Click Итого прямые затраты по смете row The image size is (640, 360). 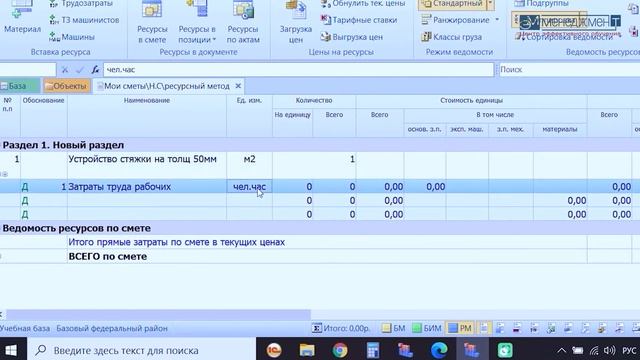tap(320, 242)
